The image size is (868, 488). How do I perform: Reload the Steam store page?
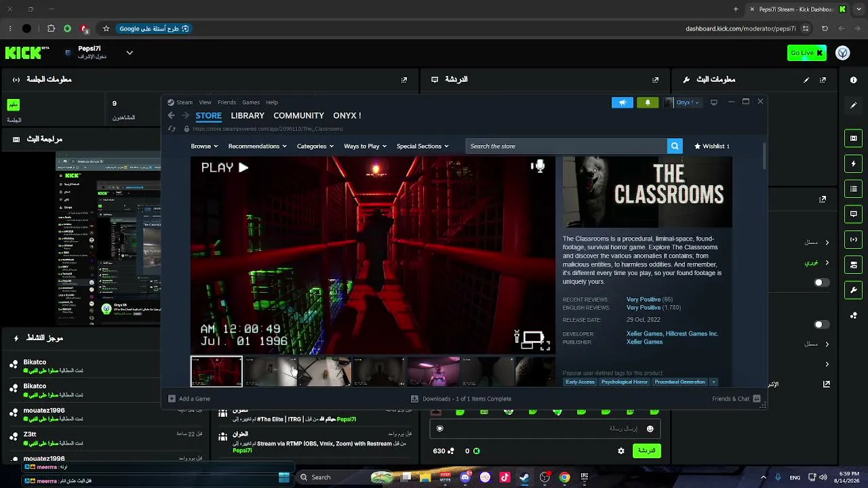point(172,129)
